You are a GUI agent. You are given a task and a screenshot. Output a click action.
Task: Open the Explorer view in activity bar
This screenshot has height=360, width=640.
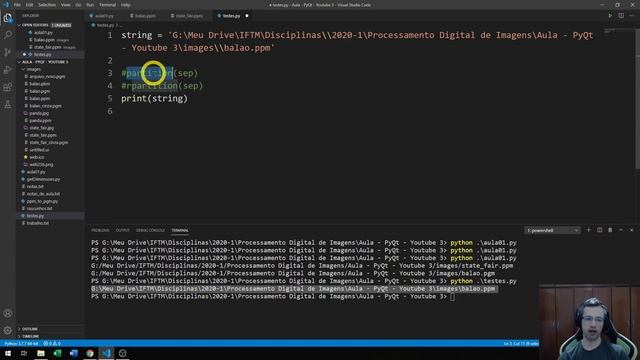(x=8, y=18)
